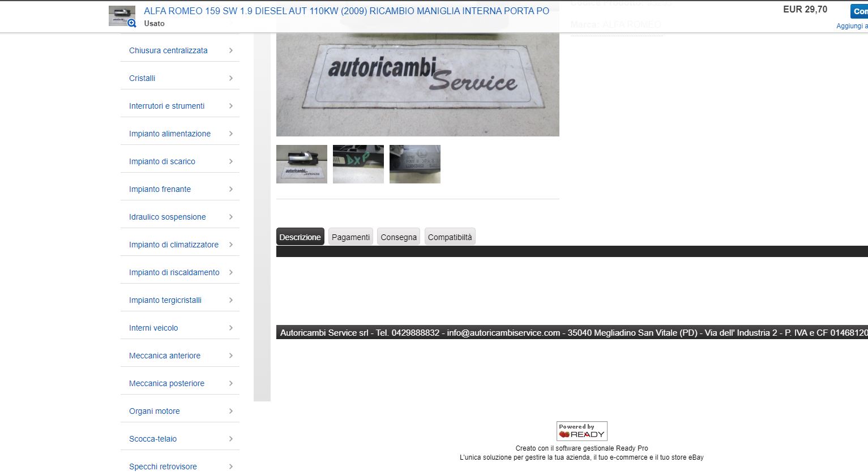Switch to the Pagamenti tab

350,237
